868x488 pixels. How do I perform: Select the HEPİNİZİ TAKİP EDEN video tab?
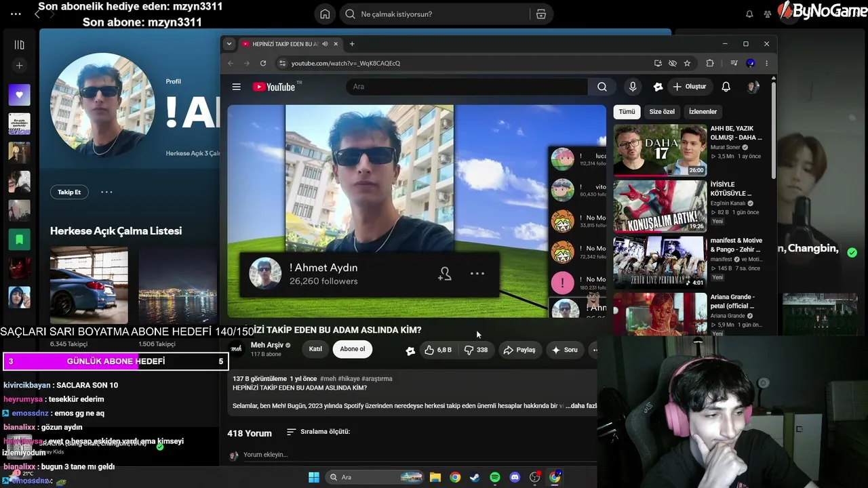(x=290, y=44)
